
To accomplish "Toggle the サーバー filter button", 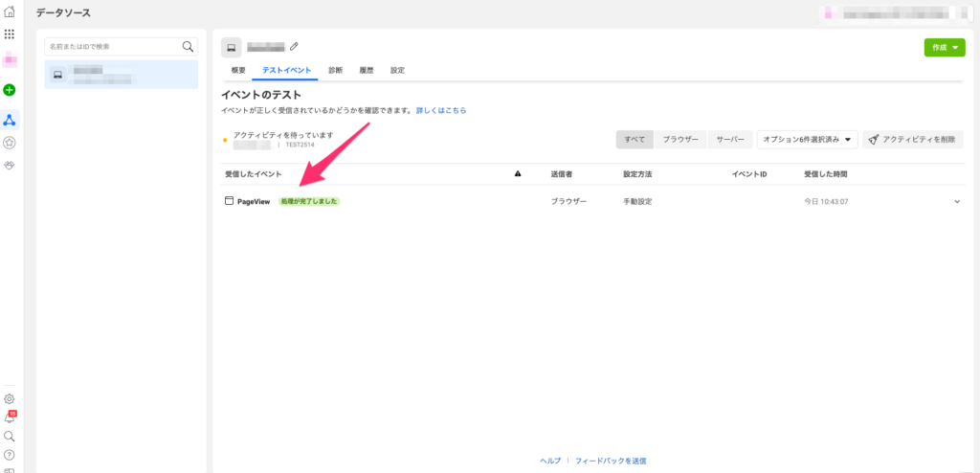I will click(729, 139).
